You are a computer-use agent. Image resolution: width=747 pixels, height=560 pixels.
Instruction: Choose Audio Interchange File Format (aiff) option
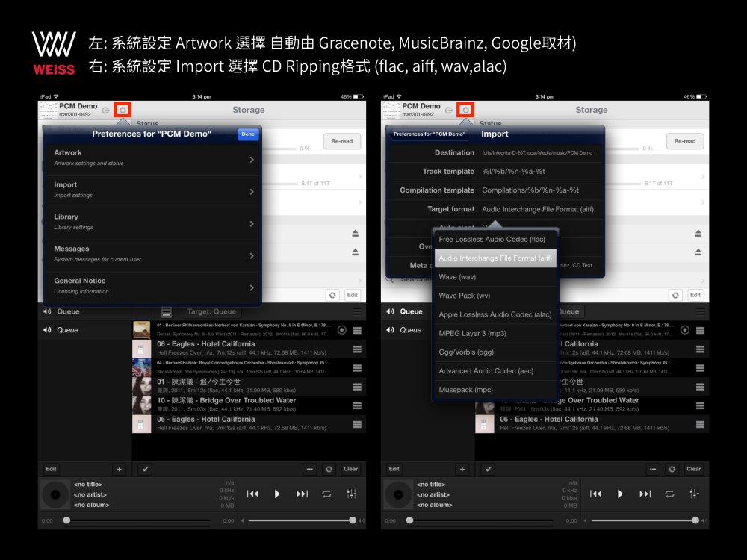pyautogui.click(x=495, y=258)
